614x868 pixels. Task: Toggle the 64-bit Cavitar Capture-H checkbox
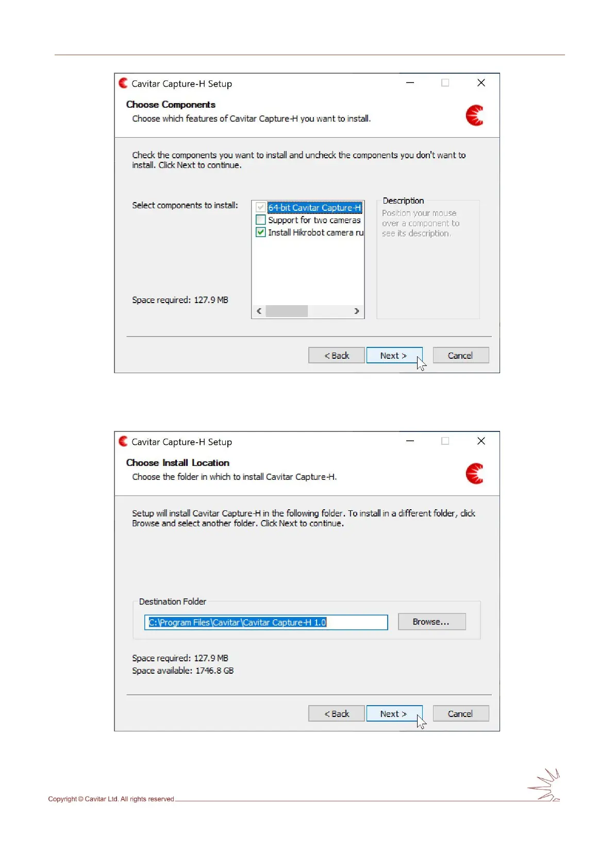(x=261, y=207)
